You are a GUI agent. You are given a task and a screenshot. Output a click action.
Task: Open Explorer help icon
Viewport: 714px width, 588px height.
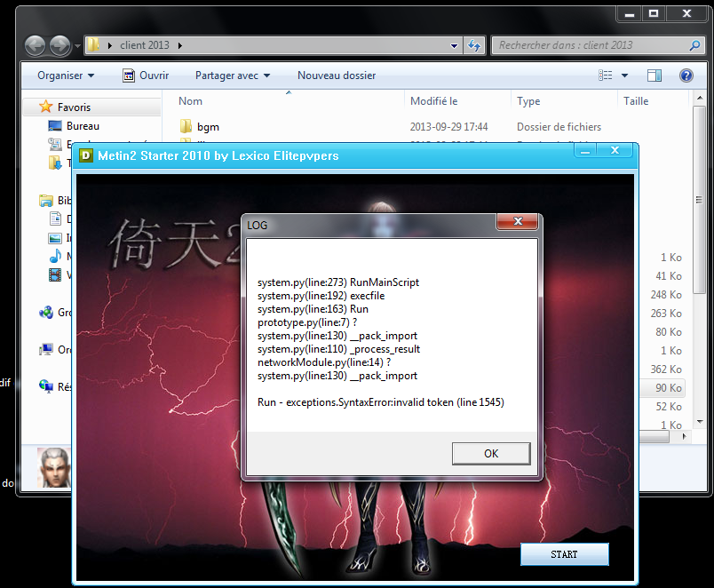pyautogui.click(x=686, y=75)
